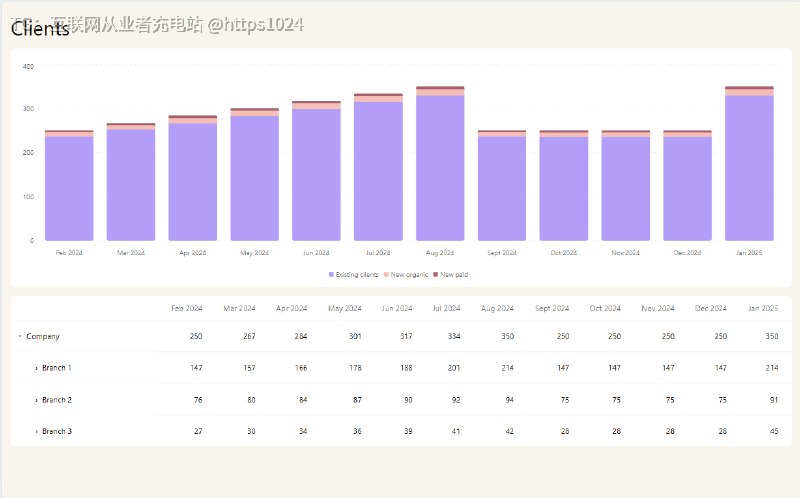Screen dimensions: 800x498
Task: Click the Jul 2024 table column header
Action: pyautogui.click(x=446, y=308)
